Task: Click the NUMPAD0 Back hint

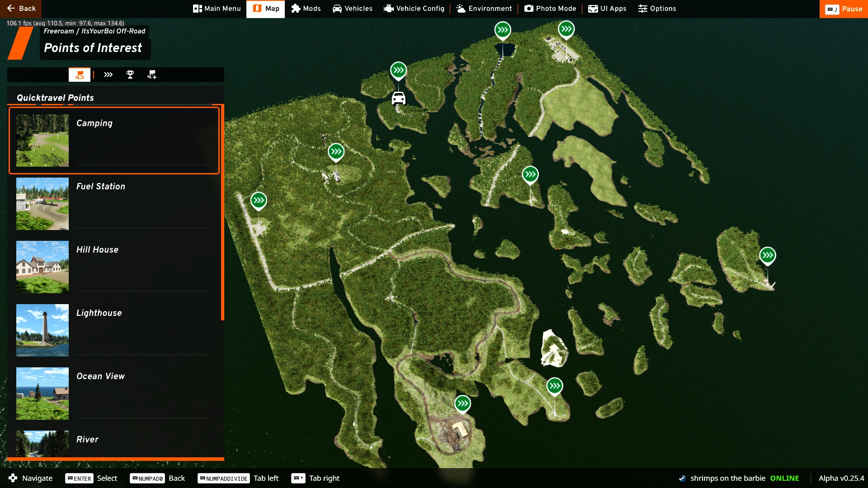Action: click(x=157, y=478)
